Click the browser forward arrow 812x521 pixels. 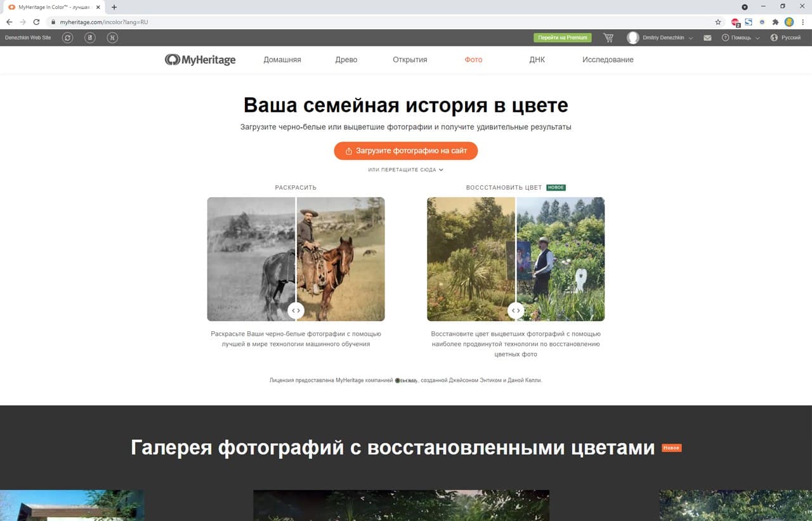point(23,22)
